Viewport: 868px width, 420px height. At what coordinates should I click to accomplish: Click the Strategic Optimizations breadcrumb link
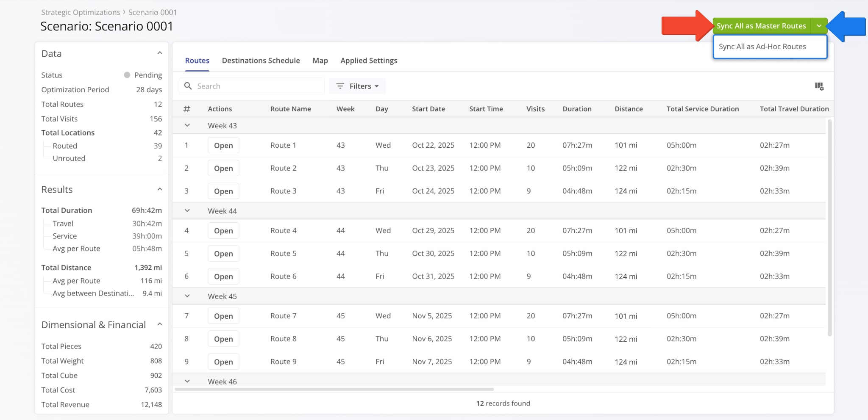click(x=81, y=12)
